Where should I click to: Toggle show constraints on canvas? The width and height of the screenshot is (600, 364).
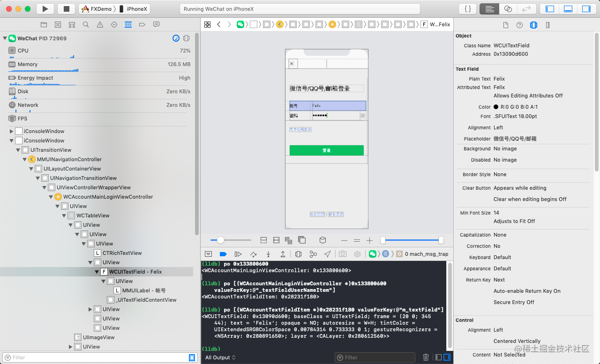pyautogui.click(x=277, y=240)
